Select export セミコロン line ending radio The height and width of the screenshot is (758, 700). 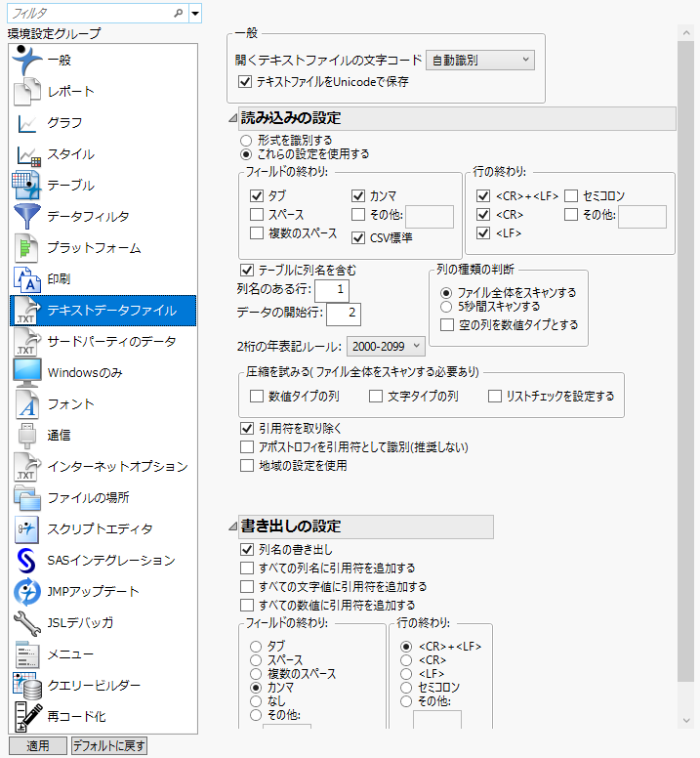pyautogui.click(x=406, y=688)
